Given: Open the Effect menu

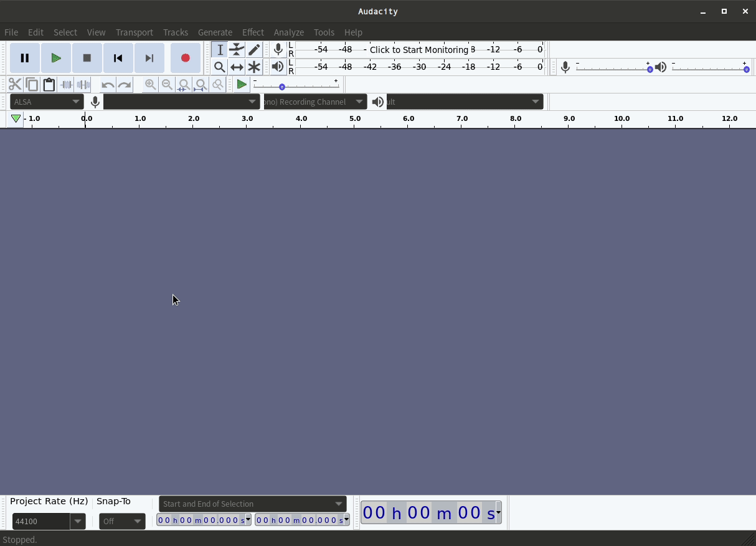Looking at the screenshot, I should pyautogui.click(x=253, y=32).
